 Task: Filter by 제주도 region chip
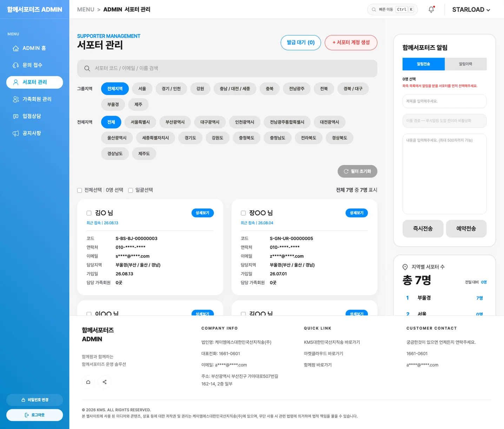144,154
